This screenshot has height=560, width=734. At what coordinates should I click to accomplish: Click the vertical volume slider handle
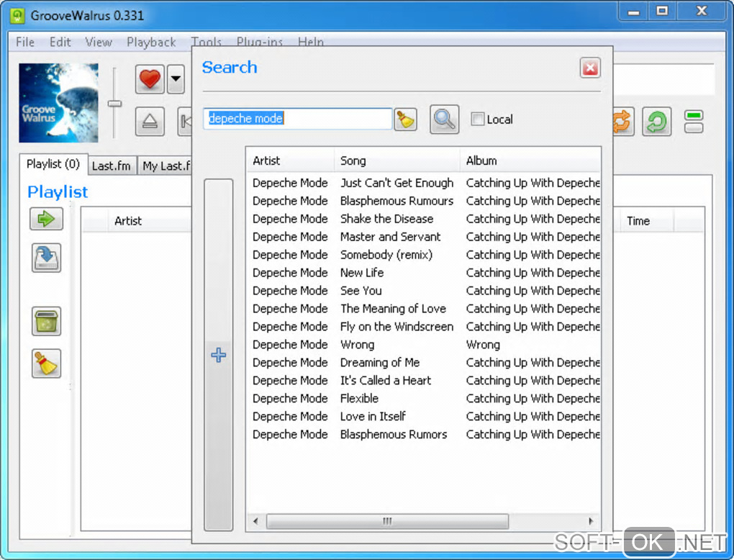coord(114,104)
